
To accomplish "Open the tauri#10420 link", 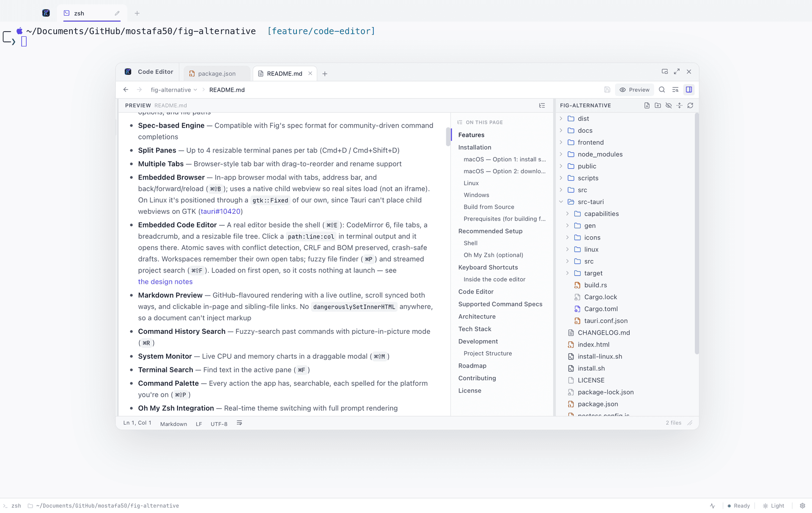I will (x=220, y=212).
